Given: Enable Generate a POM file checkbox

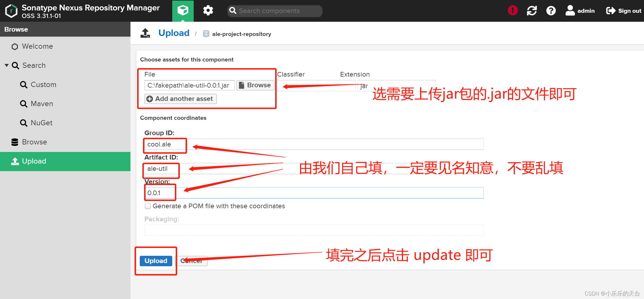Looking at the screenshot, I should click(x=148, y=206).
